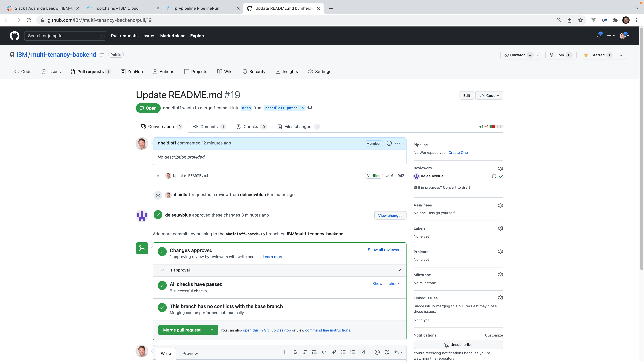Open the Reviewers settings gear
Image resolution: width=644 pixels, height=362 pixels.
coord(500,168)
